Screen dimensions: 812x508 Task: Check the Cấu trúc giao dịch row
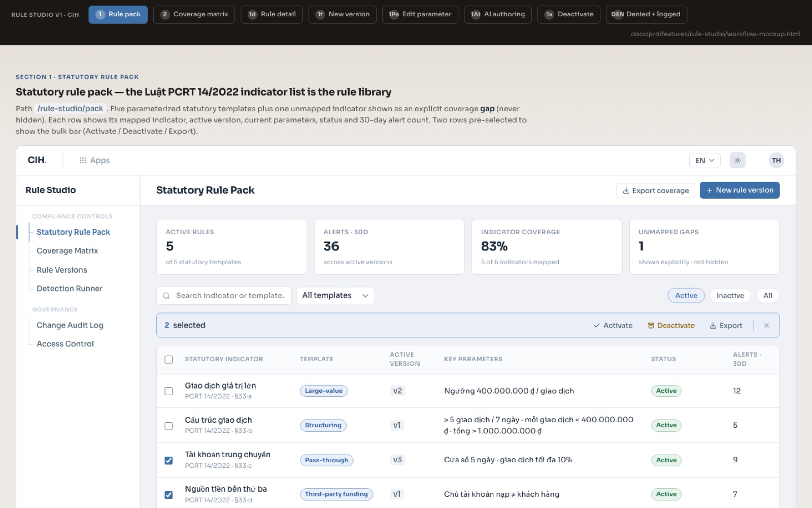point(168,426)
